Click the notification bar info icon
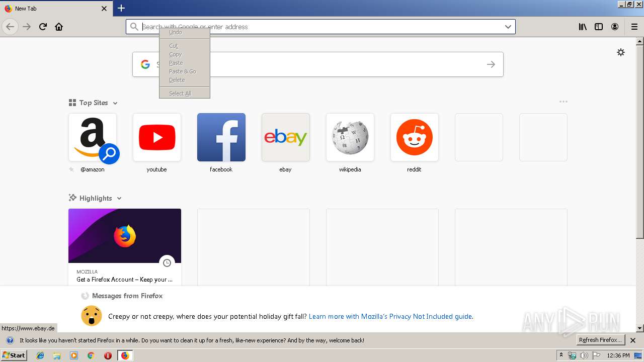644x362 pixels. click(x=10, y=340)
